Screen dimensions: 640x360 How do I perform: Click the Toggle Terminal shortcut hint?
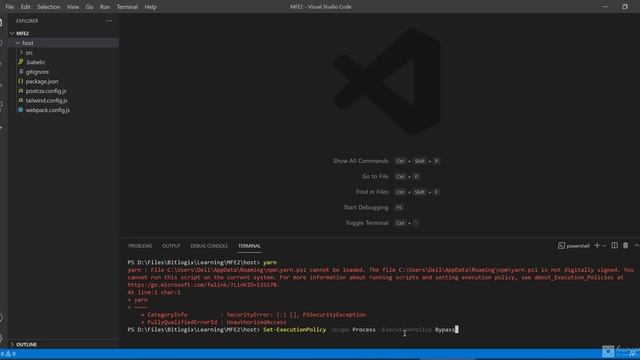click(x=382, y=223)
